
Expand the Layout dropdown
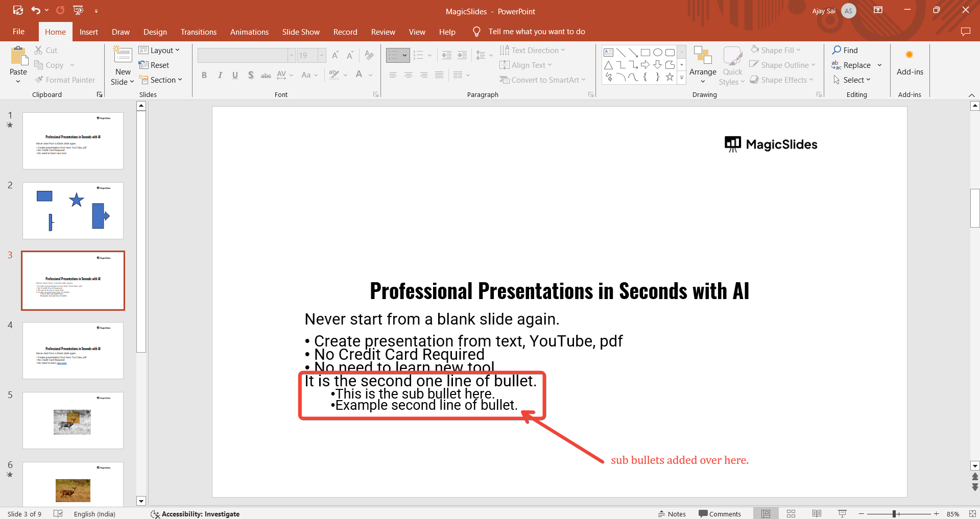[x=159, y=50]
